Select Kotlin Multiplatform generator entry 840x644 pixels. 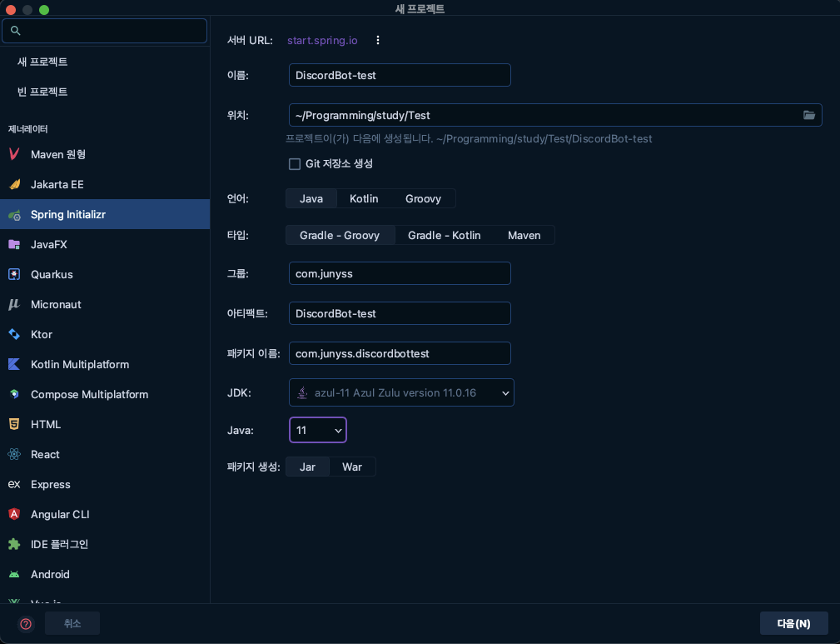105,365
